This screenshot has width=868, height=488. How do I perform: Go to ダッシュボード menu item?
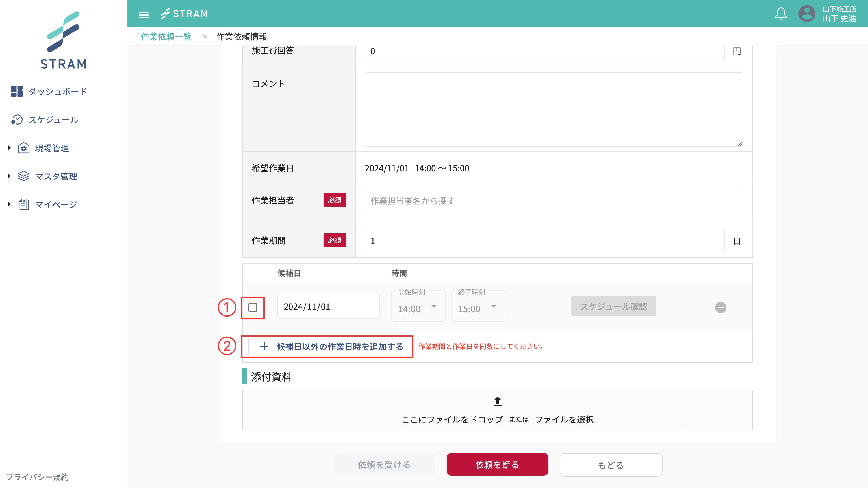pos(58,91)
